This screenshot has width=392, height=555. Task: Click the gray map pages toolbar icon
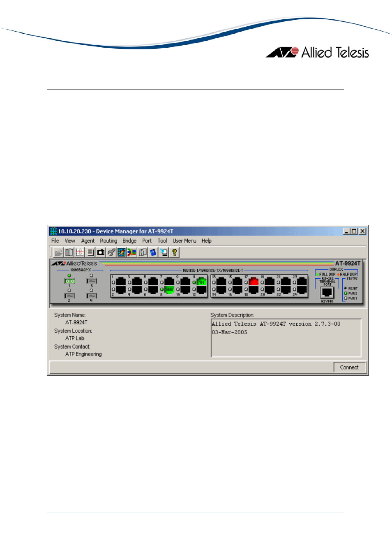(x=143, y=252)
